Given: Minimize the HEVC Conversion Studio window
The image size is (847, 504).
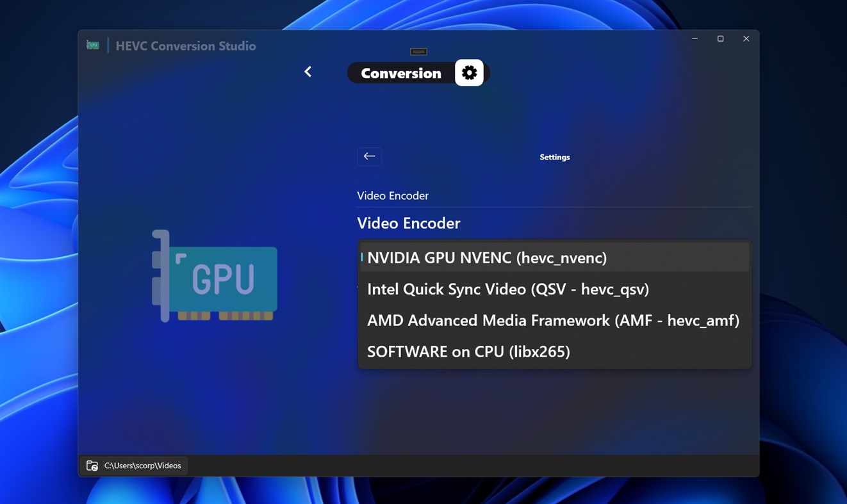Looking at the screenshot, I should point(695,38).
